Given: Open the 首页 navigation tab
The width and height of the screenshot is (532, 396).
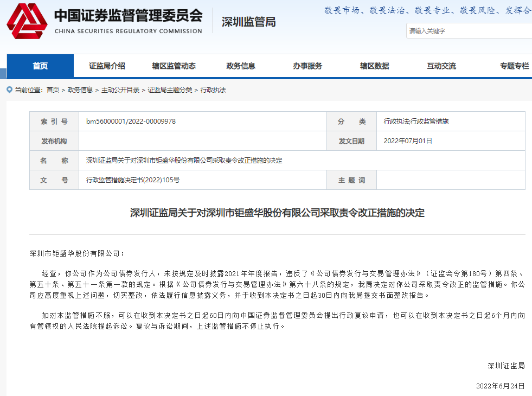Looking at the screenshot, I should [x=40, y=66].
